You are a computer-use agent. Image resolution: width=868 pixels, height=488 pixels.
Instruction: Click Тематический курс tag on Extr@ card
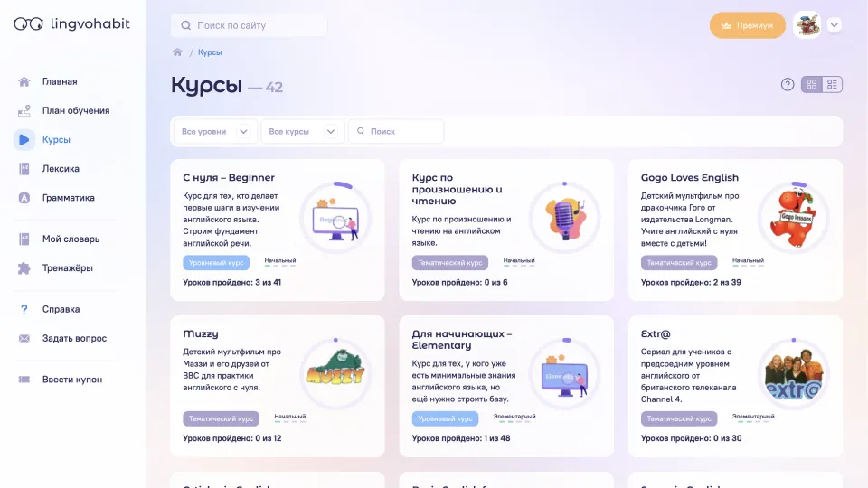pos(679,418)
